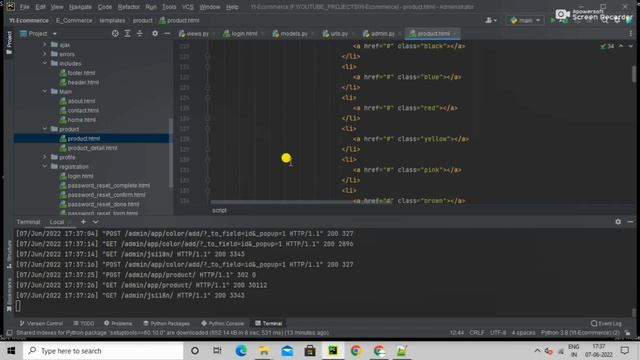This screenshot has width=640, height=360.
Task: Collapse the registration folder
Action: 45,167
